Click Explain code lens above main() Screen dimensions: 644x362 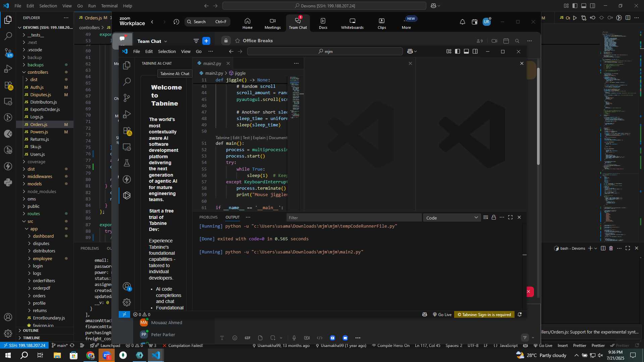coord(259,138)
